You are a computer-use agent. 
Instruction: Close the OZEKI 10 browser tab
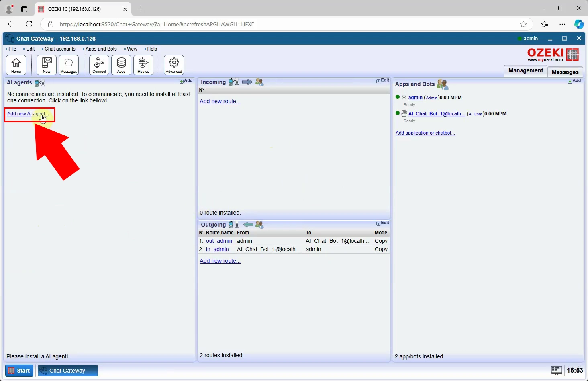point(125,9)
